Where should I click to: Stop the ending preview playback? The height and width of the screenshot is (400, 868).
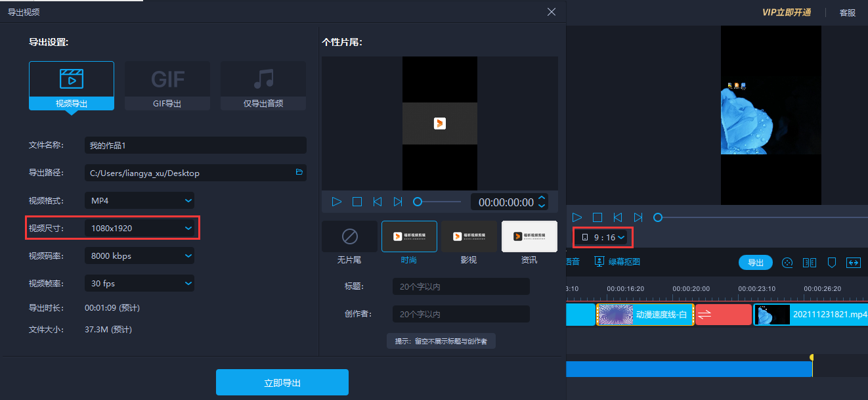357,202
